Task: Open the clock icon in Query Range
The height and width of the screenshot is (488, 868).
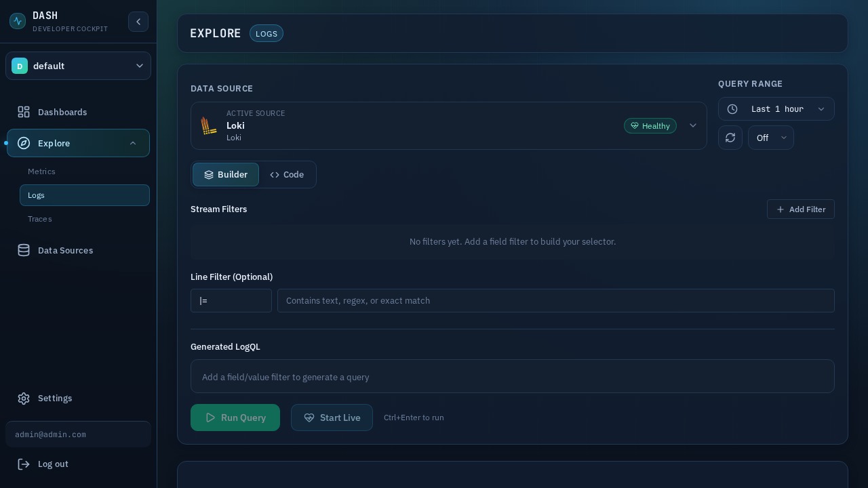Action: tap(732, 108)
